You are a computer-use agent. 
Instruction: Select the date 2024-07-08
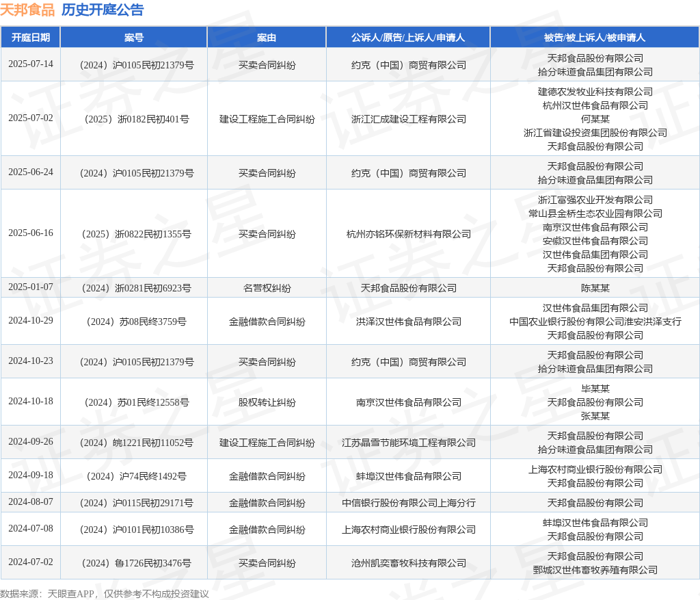[x=30, y=528]
